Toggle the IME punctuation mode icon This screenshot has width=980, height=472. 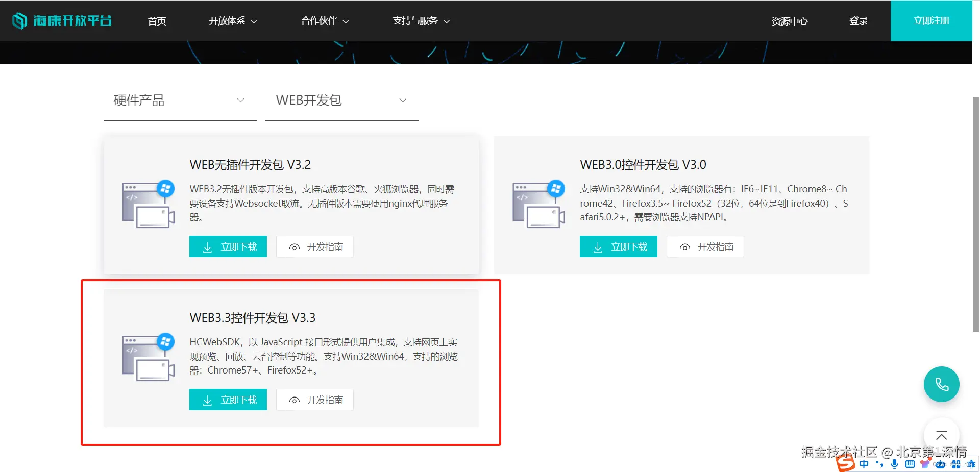click(879, 464)
